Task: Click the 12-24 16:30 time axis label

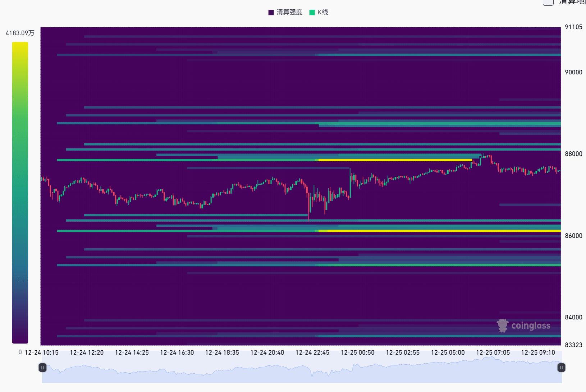Action: point(177,352)
